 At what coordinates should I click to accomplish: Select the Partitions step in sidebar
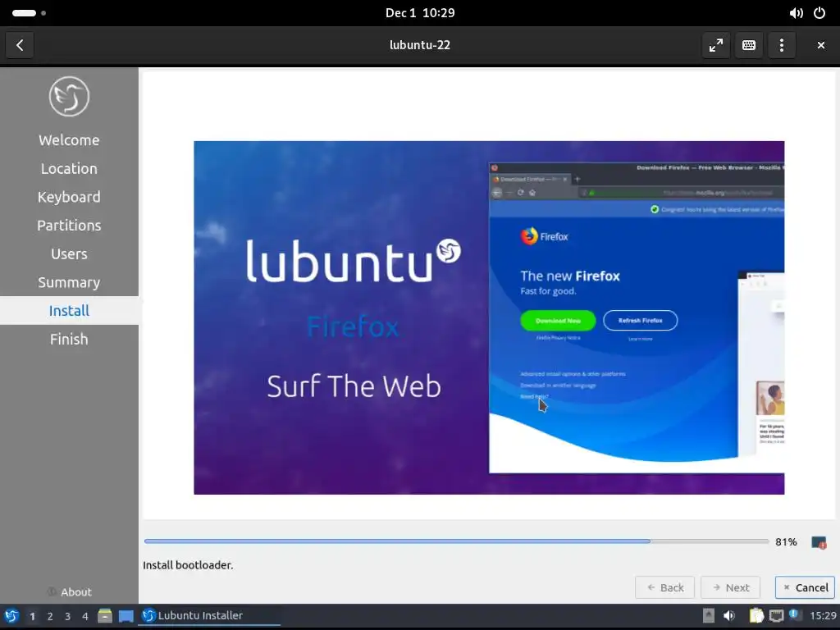point(69,225)
